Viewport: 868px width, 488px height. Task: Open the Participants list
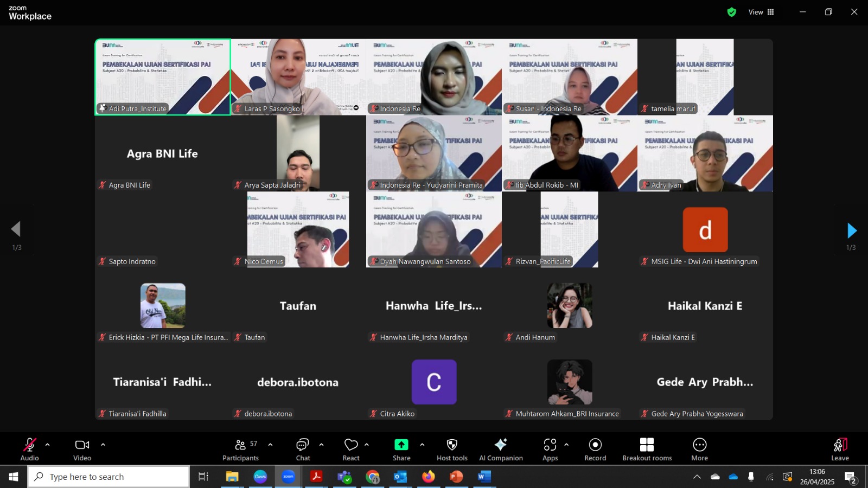(x=241, y=450)
